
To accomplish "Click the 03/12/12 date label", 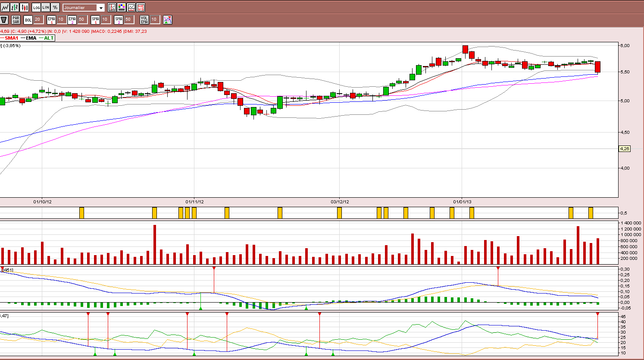I will pos(340,202).
